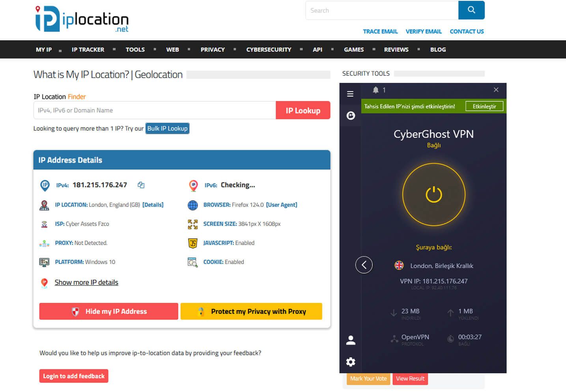Focus the site Search field
Viewport: 566px width, 392px height.
pos(382,10)
